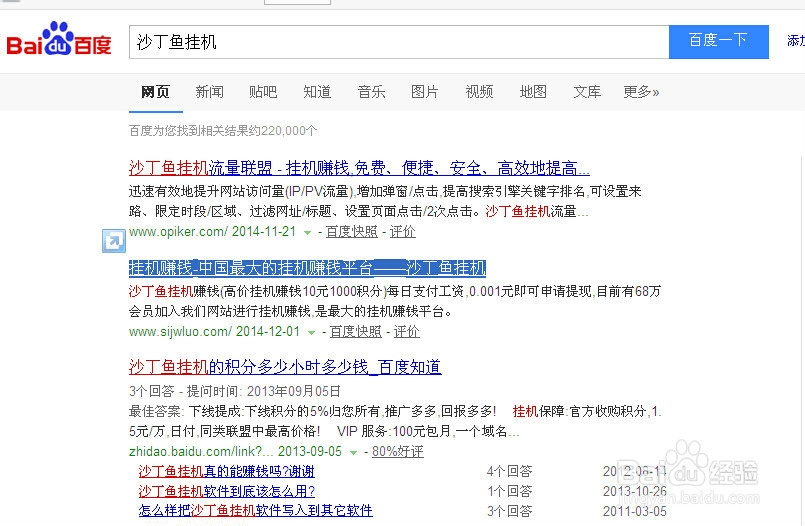
Task: Open highlighted result 挂机赚钱-中国最大的挂机赚钱平台
Action: [x=307, y=267]
